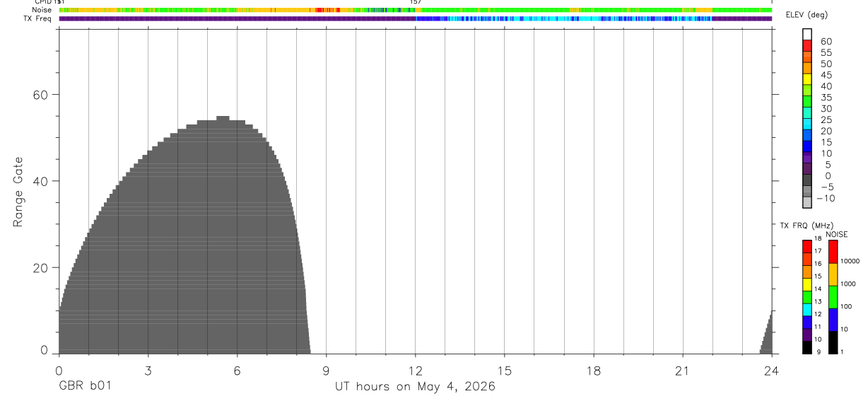Viewport: 868px width, 401px height.
Task: Click the Noise color strip above the plot
Action: tap(416, 10)
